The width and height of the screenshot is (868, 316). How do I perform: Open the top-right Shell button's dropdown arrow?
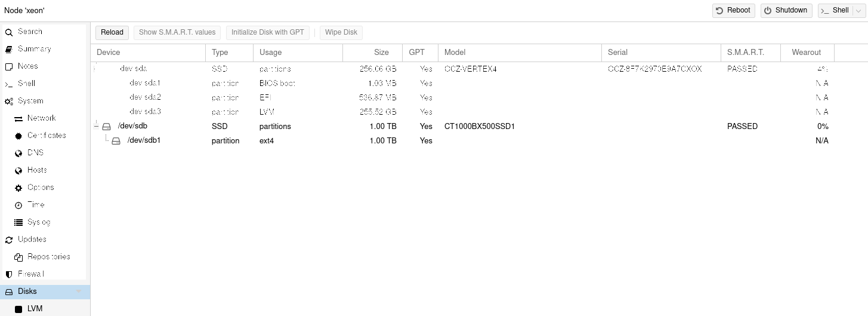857,10
